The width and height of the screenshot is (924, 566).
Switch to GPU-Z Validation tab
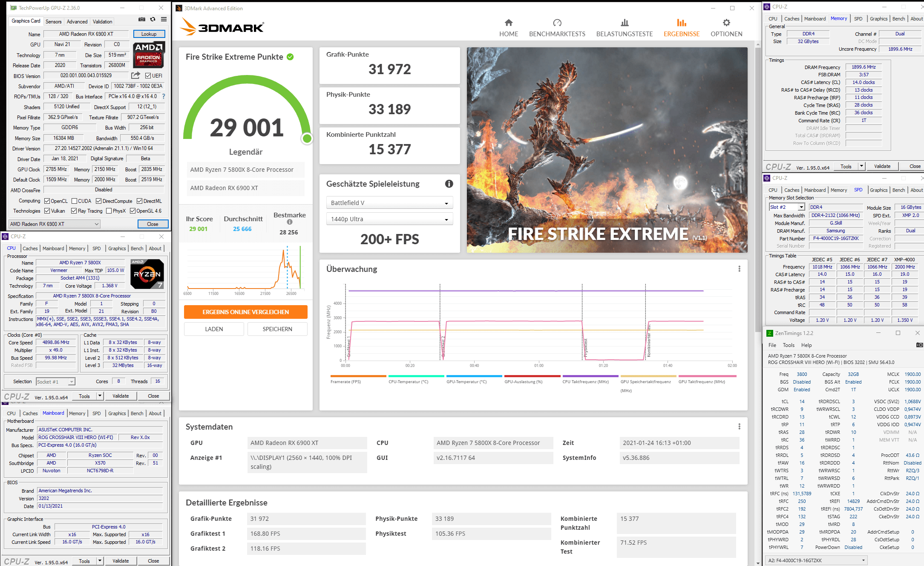click(x=103, y=21)
